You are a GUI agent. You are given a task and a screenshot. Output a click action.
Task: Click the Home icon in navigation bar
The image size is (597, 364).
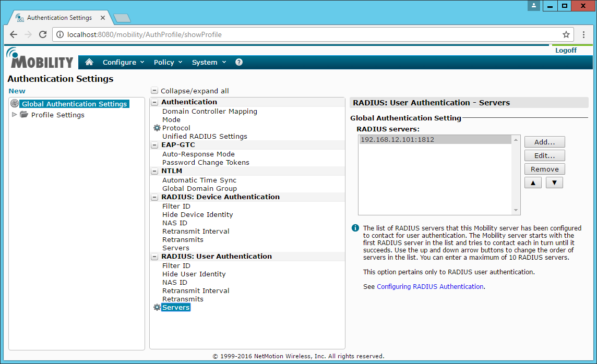coord(89,62)
